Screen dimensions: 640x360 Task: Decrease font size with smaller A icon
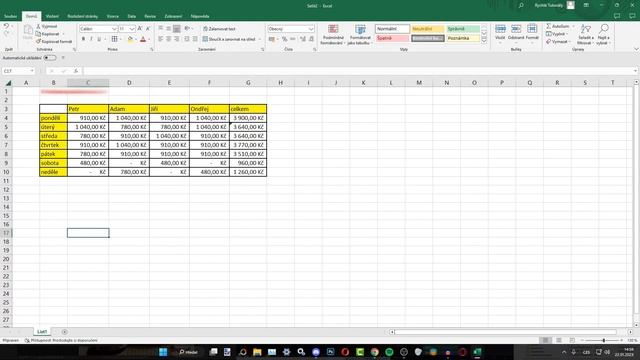click(148, 29)
